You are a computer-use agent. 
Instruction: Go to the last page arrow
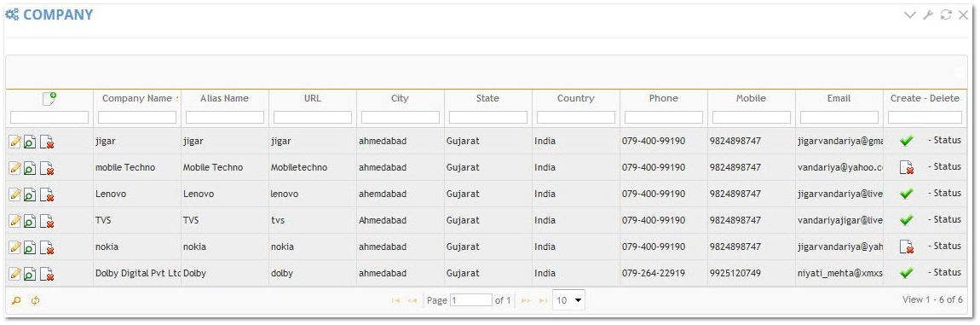[x=543, y=300]
